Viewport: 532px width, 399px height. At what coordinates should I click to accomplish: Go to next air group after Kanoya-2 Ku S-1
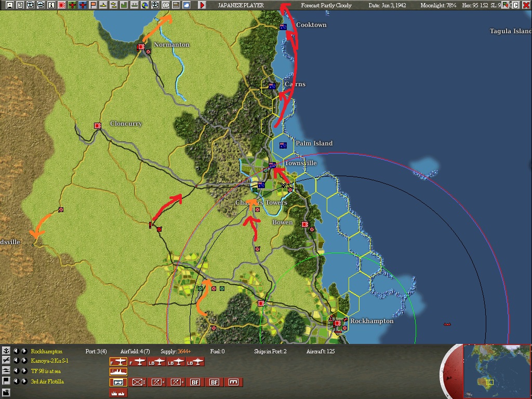(x=24, y=361)
